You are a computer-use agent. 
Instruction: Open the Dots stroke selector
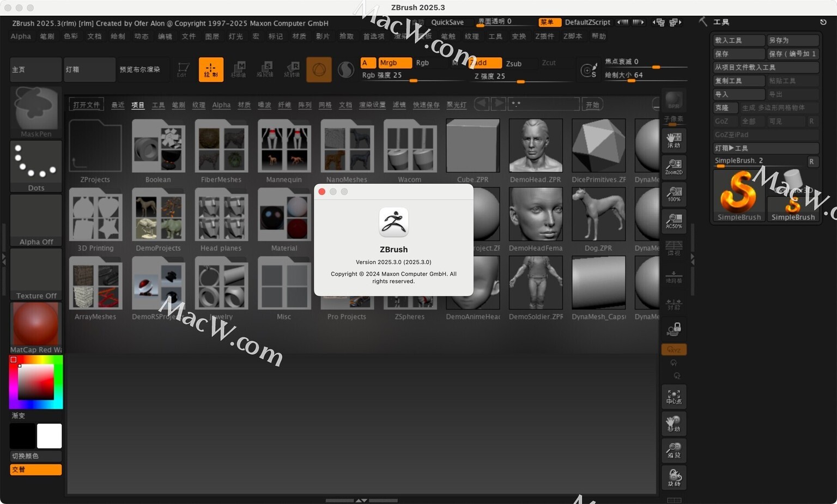point(36,166)
